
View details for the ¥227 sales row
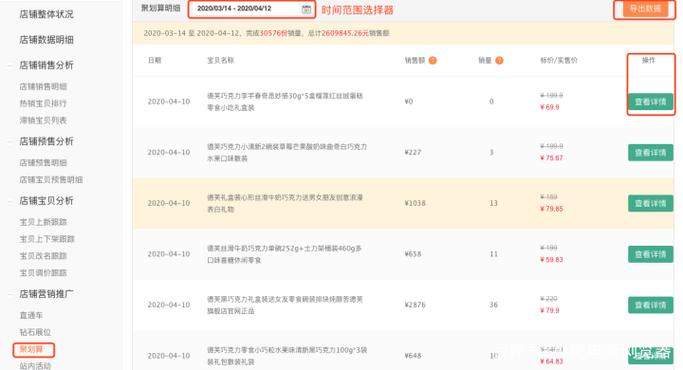pos(650,153)
